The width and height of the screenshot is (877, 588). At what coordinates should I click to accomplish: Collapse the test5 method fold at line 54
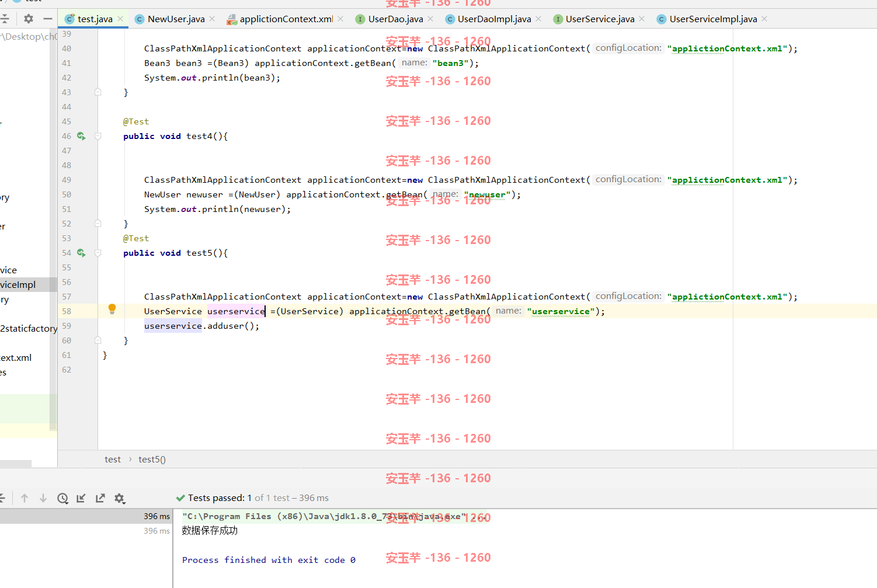(x=98, y=253)
